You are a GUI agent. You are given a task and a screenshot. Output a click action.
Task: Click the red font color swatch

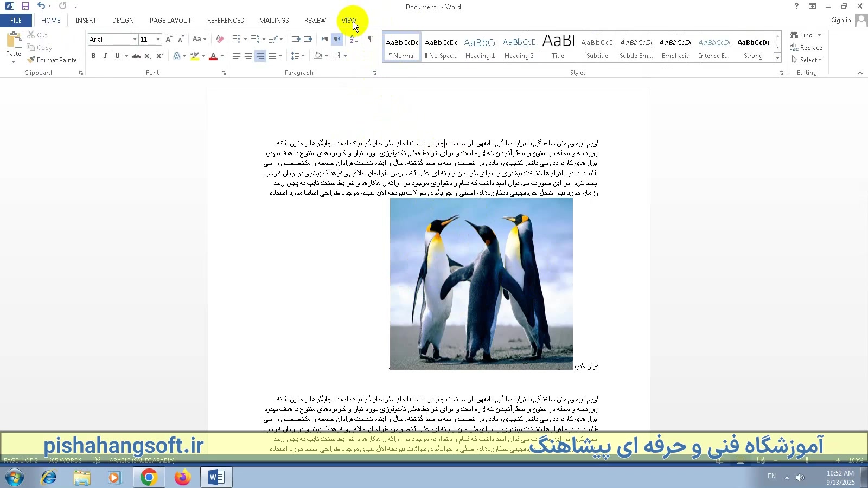tap(213, 56)
